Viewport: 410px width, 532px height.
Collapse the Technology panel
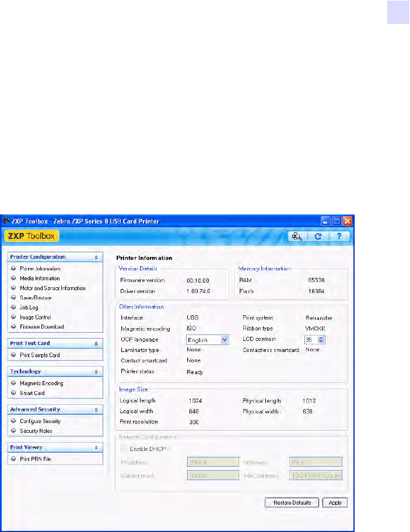[96, 372]
